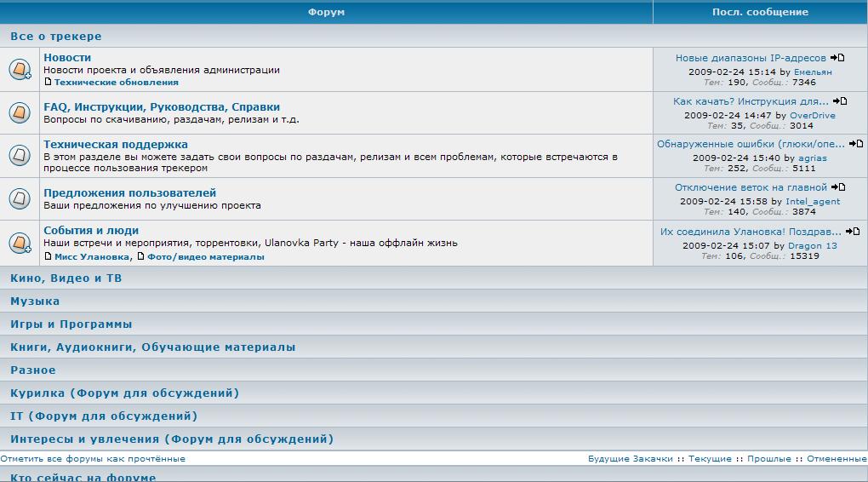The image size is (868, 482).
Task: Click the date 2009-02-24 15:14
Action: click(732, 72)
